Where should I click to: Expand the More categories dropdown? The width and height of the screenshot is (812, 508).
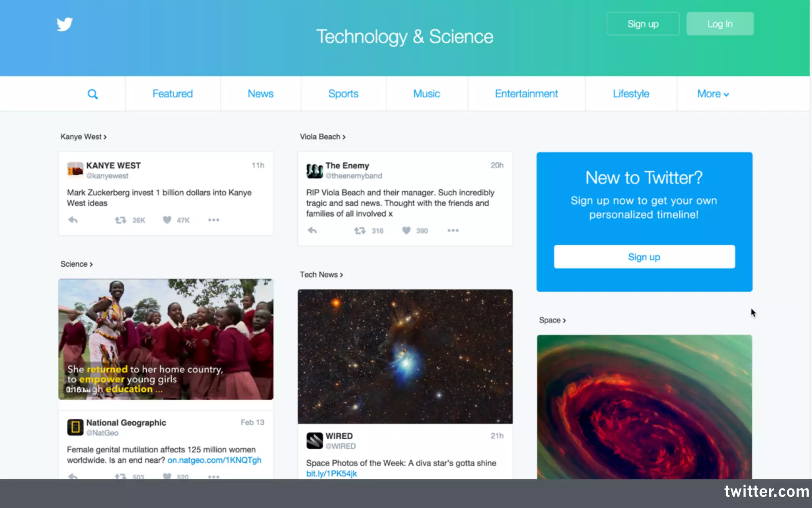(x=713, y=94)
